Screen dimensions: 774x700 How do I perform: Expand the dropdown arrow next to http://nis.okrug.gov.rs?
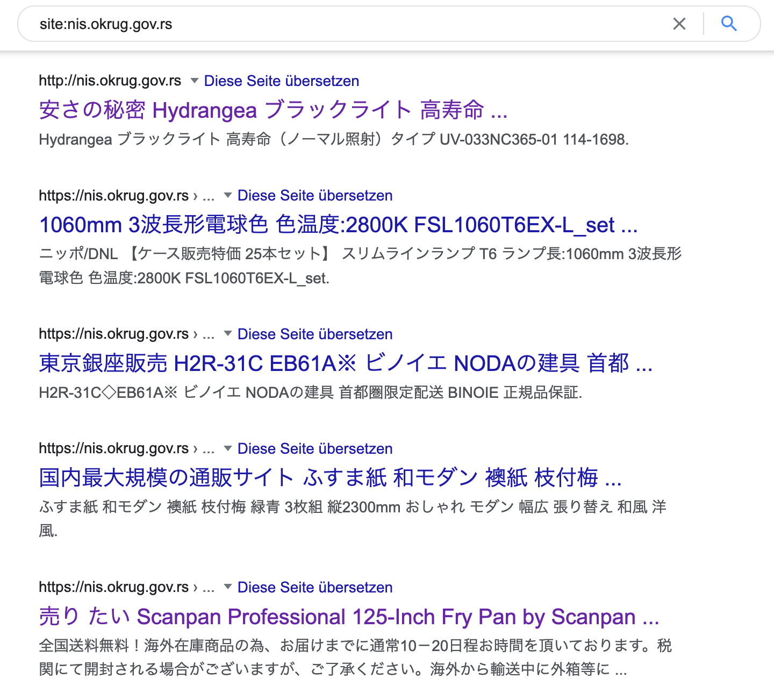pyautogui.click(x=195, y=81)
